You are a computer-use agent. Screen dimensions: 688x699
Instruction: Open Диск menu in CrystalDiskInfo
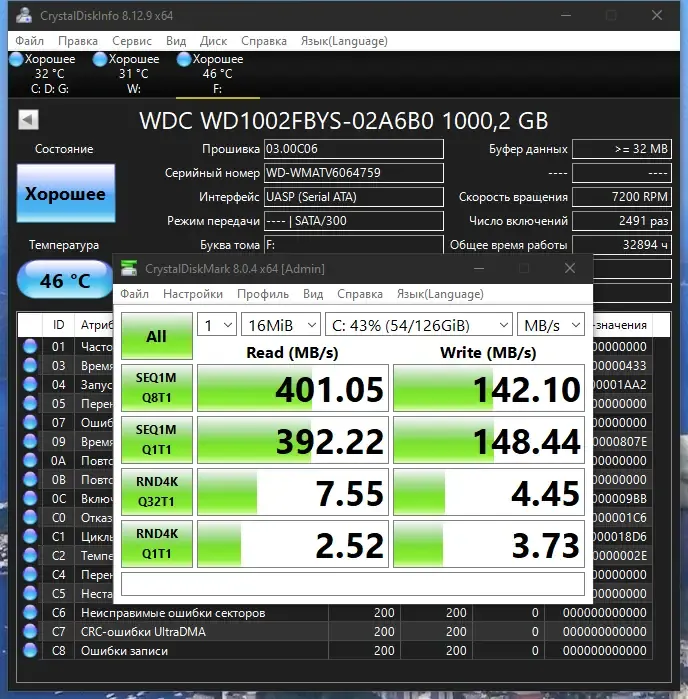point(213,41)
